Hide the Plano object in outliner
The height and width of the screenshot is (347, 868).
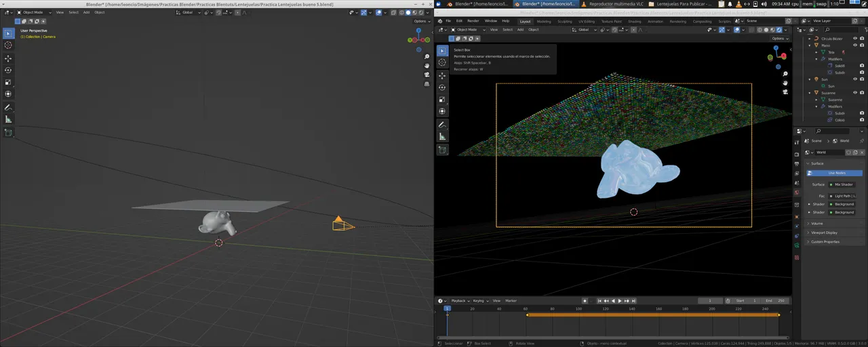854,45
